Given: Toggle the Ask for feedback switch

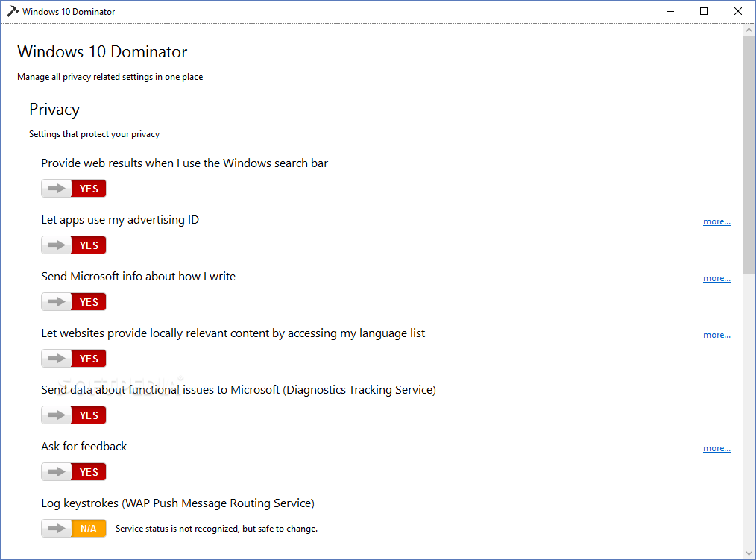Looking at the screenshot, I should point(73,472).
